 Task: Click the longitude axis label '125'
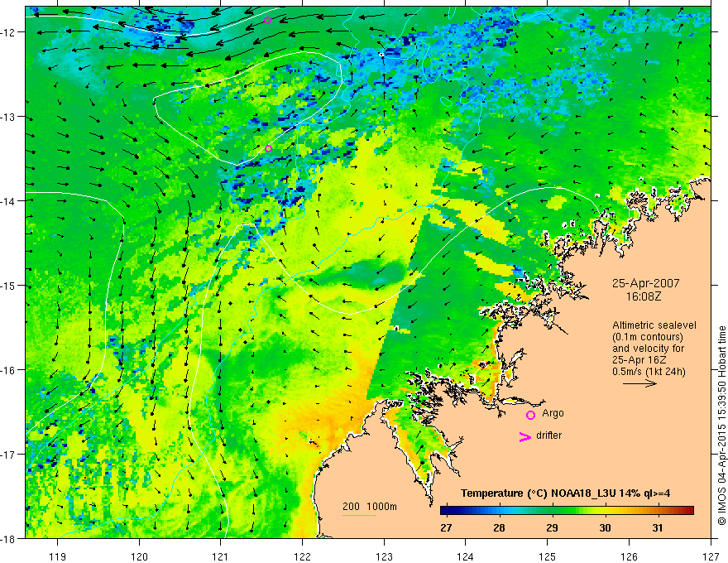pyautogui.click(x=548, y=556)
